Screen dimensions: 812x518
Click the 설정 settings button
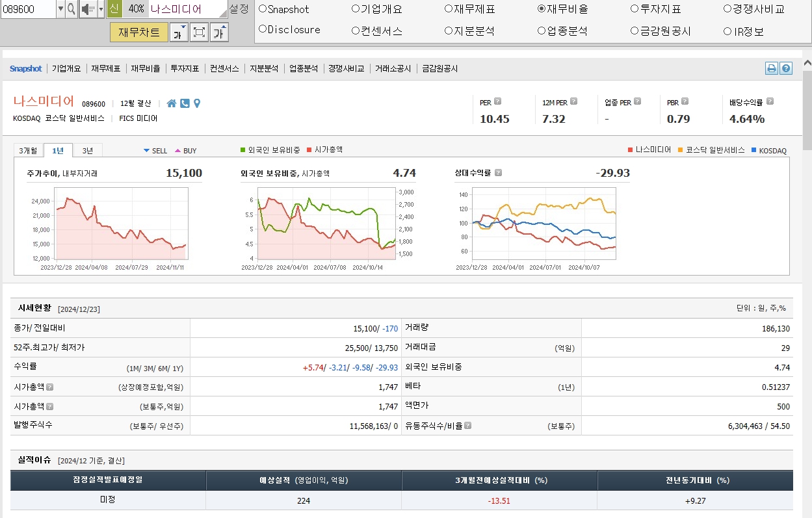[x=239, y=9]
